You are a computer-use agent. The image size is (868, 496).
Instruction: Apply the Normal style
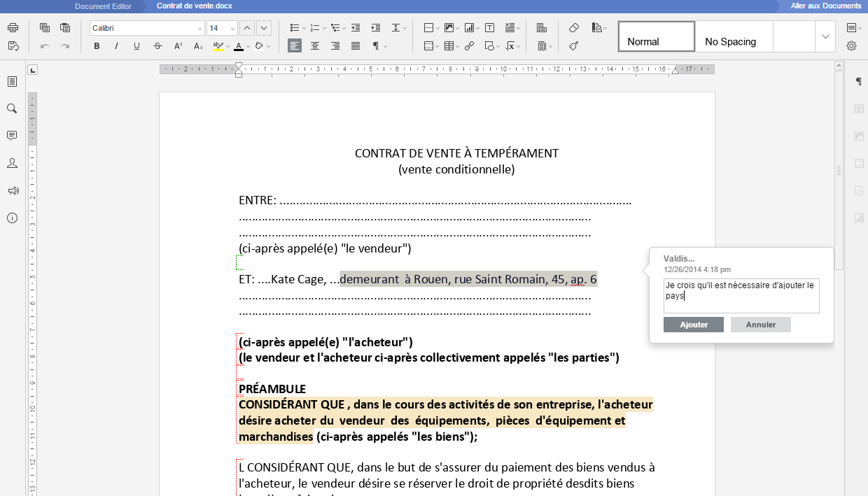(x=657, y=36)
